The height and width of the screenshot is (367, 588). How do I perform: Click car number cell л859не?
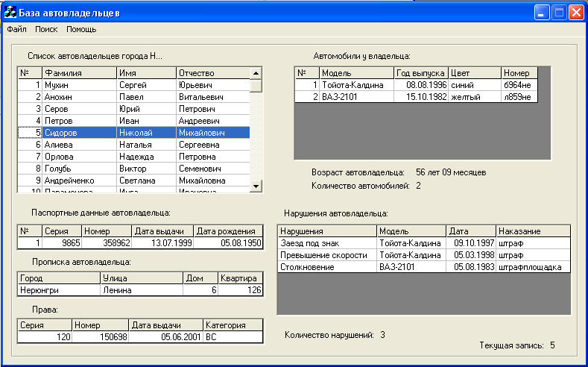[x=519, y=97]
